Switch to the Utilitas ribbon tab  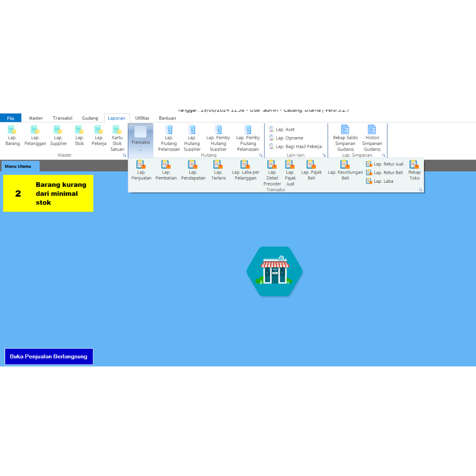click(142, 118)
